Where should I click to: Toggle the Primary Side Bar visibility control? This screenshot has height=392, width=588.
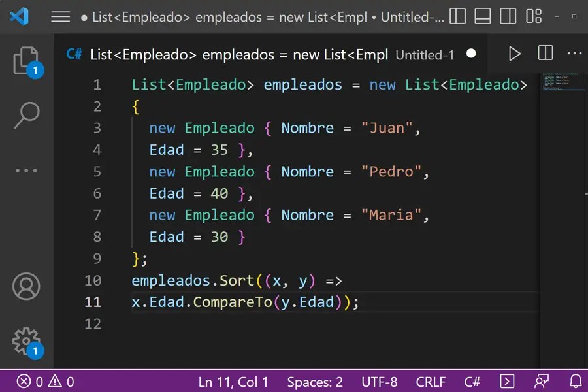tap(457, 17)
